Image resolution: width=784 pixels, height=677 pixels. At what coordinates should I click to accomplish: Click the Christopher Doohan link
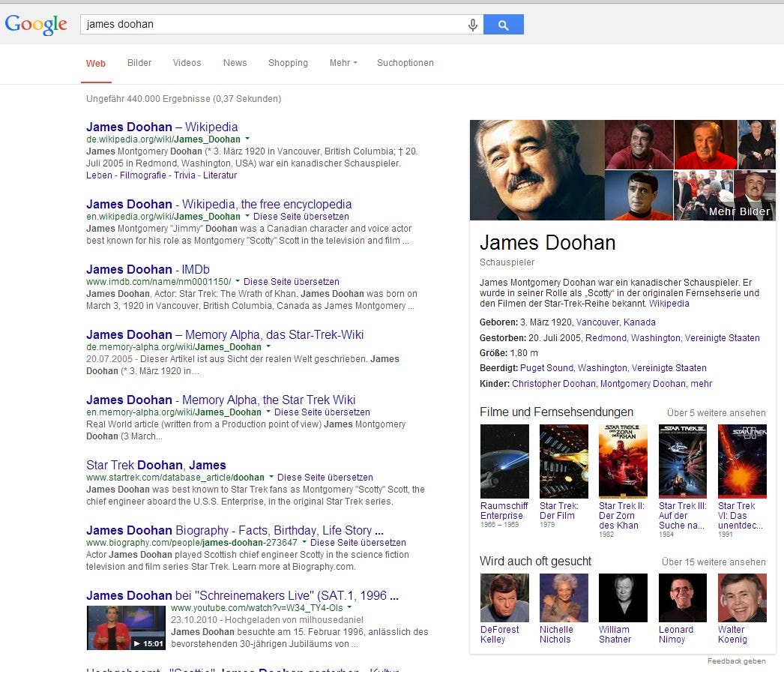pyautogui.click(x=553, y=384)
